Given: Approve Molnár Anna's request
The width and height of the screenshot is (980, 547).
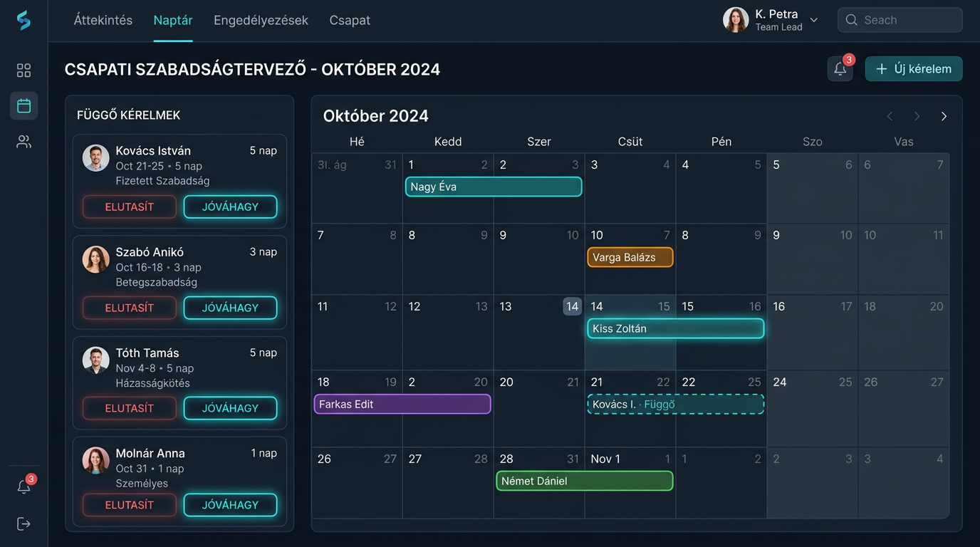Looking at the screenshot, I should click(230, 505).
